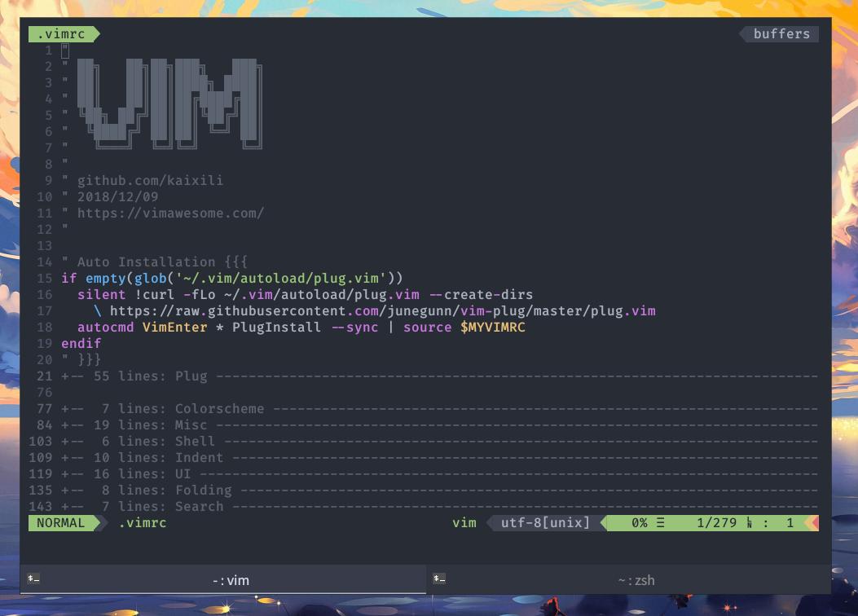858x616 pixels.
Task: Click the 1/279 line count indicator
Action: pos(716,523)
